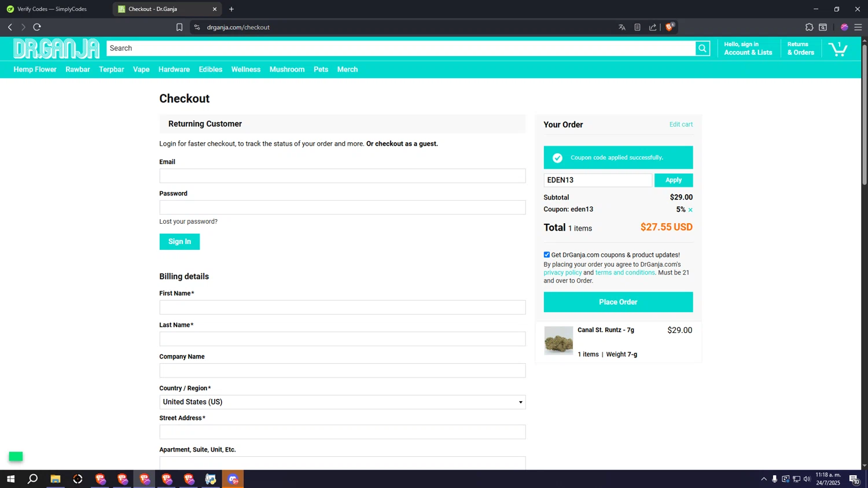This screenshot has width=868, height=488.
Task: Click the Company Name field
Action: click(x=343, y=371)
